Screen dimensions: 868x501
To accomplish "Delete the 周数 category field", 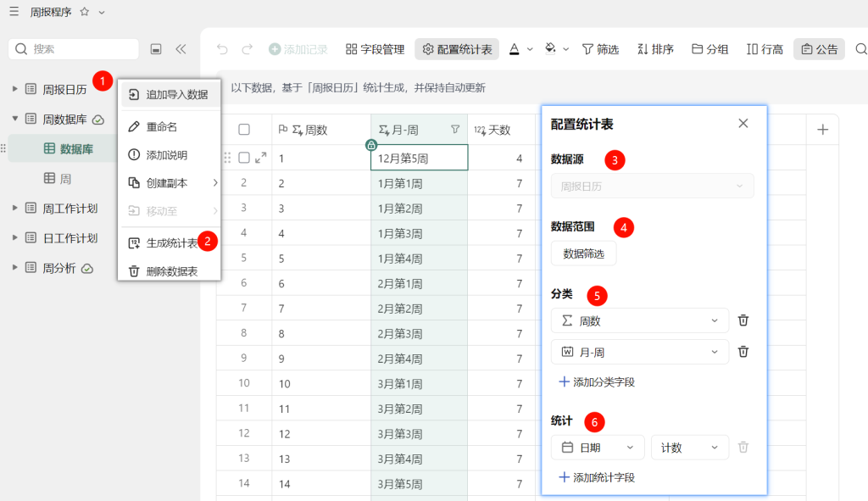I will click(743, 320).
